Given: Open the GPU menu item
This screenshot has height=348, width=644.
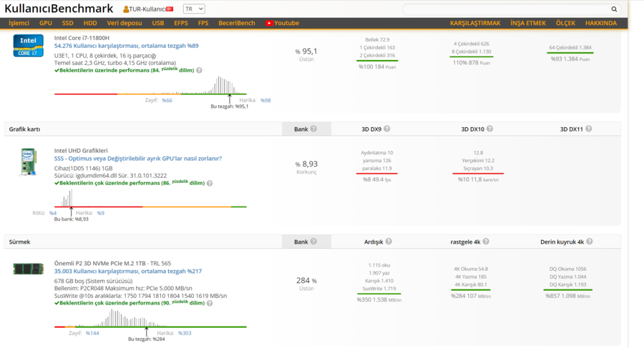Looking at the screenshot, I should tap(46, 23).
